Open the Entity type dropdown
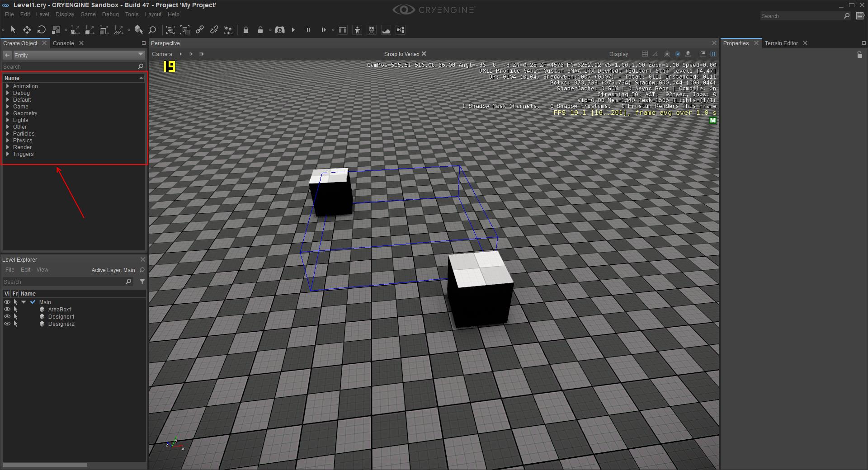Viewport: 868px width, 470px height. pyautogui.click(x=79, y=55)
